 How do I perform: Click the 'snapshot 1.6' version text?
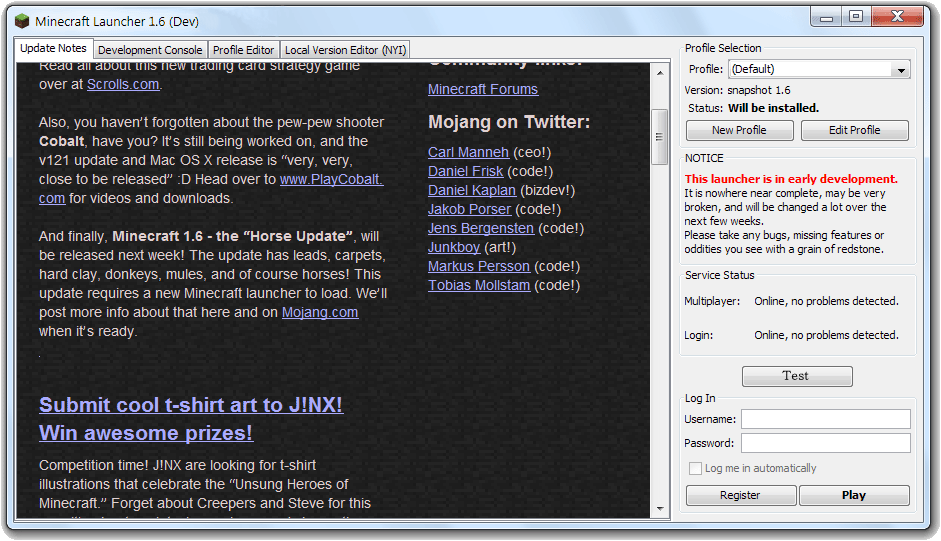click(759, 90)
